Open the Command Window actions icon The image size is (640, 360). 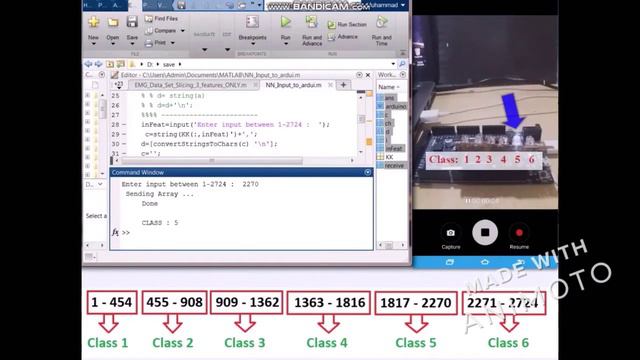pos(368,172)
